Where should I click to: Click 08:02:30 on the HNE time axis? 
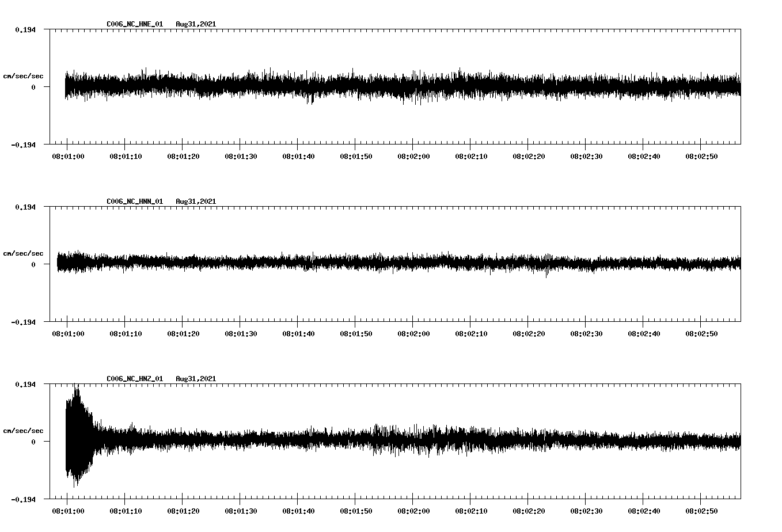pyautogui.click(x=586, y=157)
